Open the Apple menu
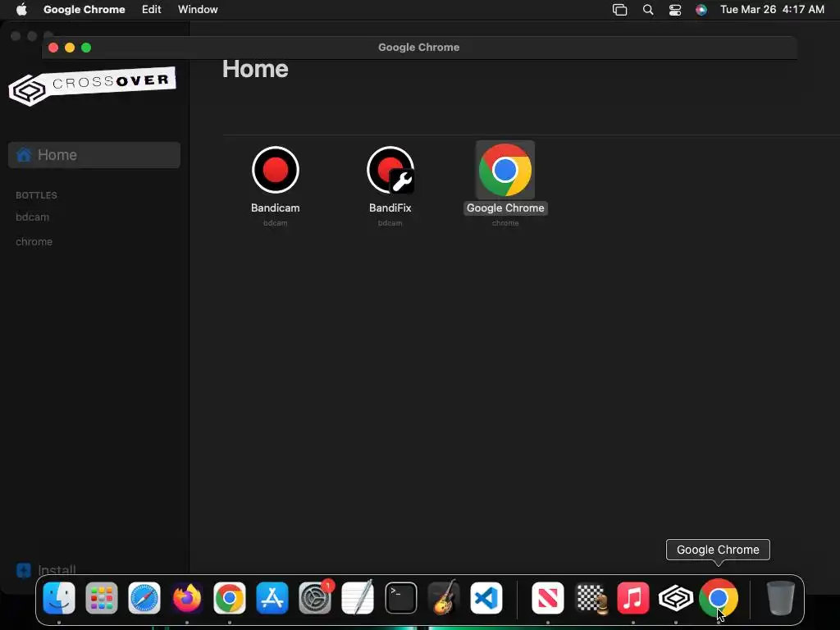The image size is (840, 630). (x=21, y=10)
